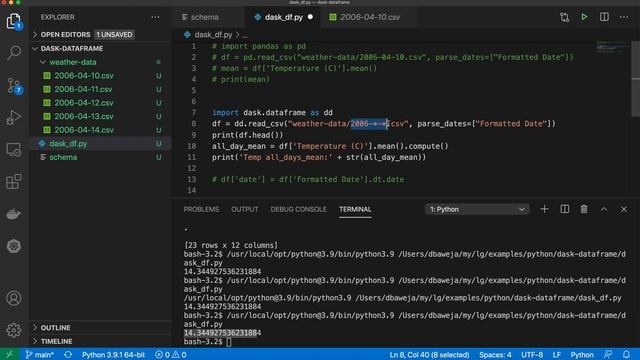Open the Extensions view
Image resolution: width=640 pixels, height=360 pixels.
click(13, 182)
